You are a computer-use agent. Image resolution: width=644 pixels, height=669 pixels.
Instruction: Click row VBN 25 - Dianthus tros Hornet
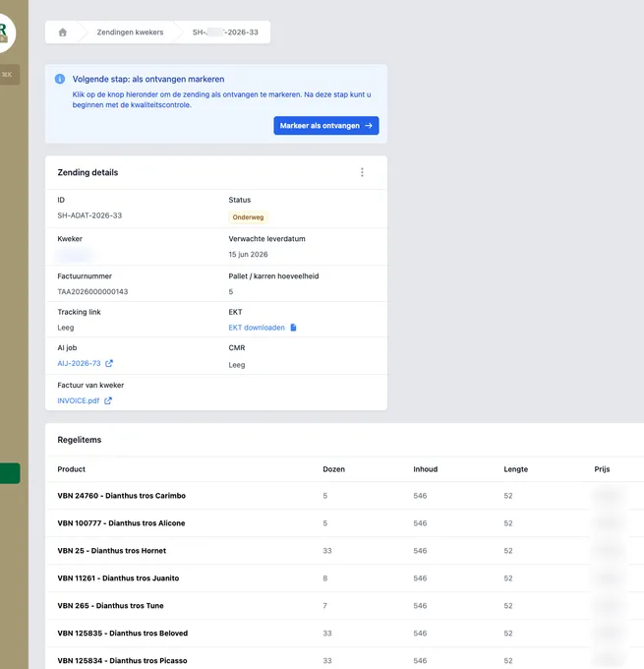pos(344,551)
